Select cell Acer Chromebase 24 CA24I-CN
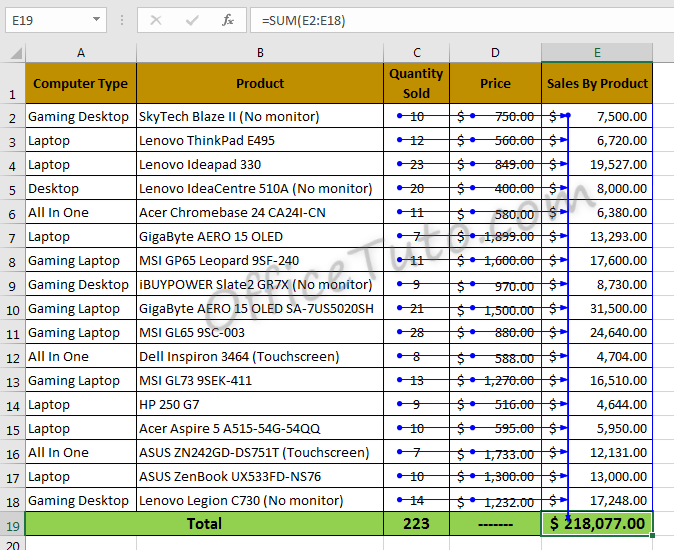Screen dimensions: 674x550 tap(260, 212)
